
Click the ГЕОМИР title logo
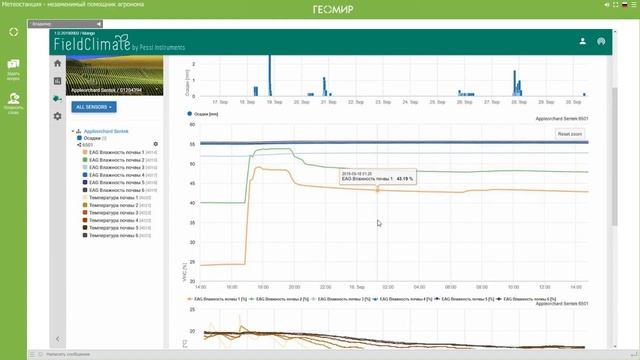pyautogui.click(x=333, y=9)
